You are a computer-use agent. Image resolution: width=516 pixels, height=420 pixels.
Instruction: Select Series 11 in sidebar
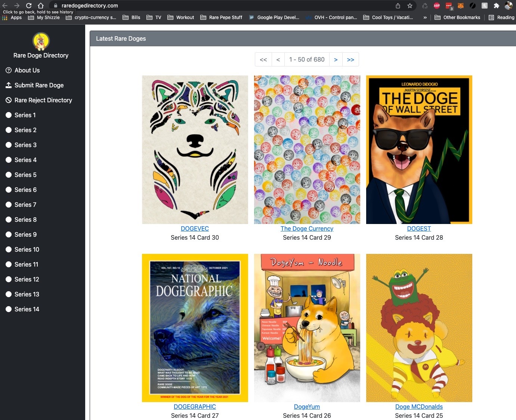point(26,264)
